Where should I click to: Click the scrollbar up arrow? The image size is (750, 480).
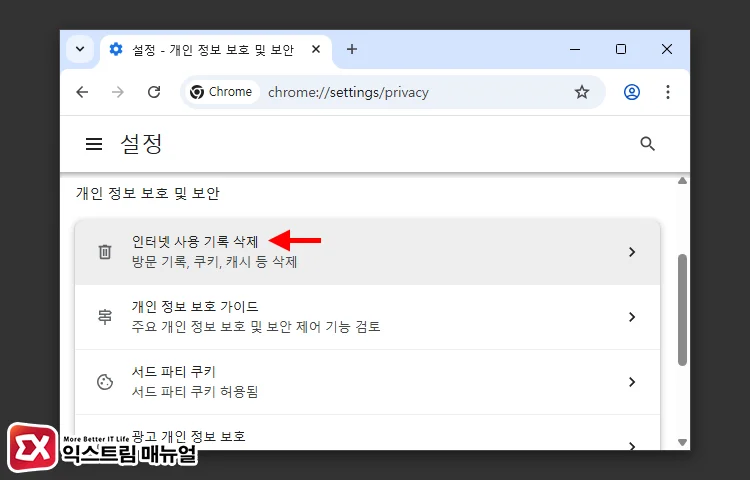click(683, 181)
